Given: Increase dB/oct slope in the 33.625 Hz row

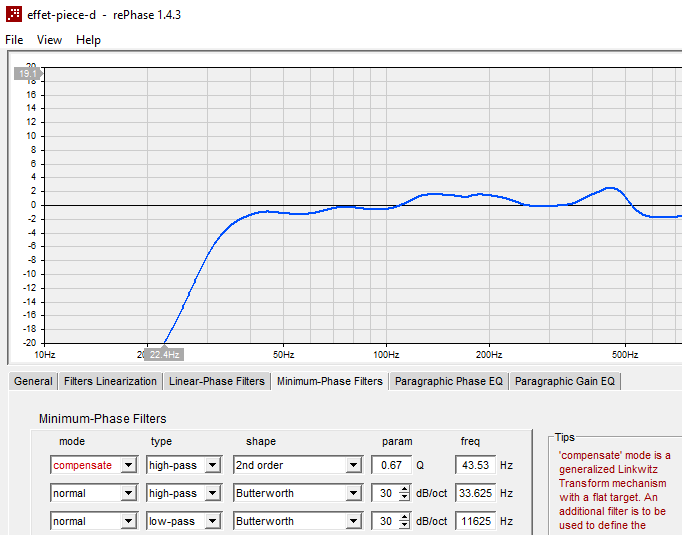Looking at the screenshot, I should tap(405, 489).
